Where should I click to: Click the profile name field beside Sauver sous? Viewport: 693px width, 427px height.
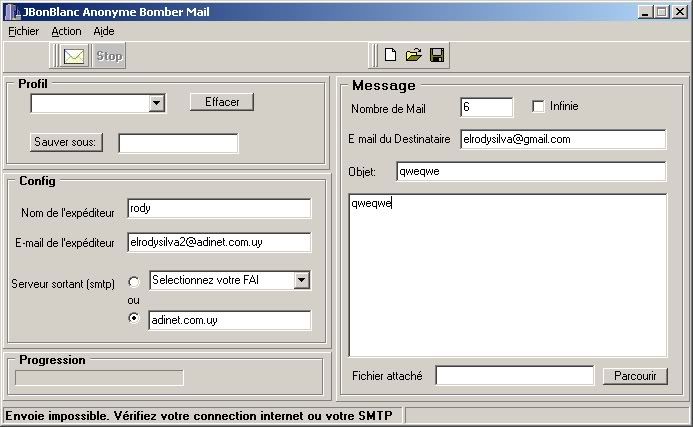[x=179, y=143]
